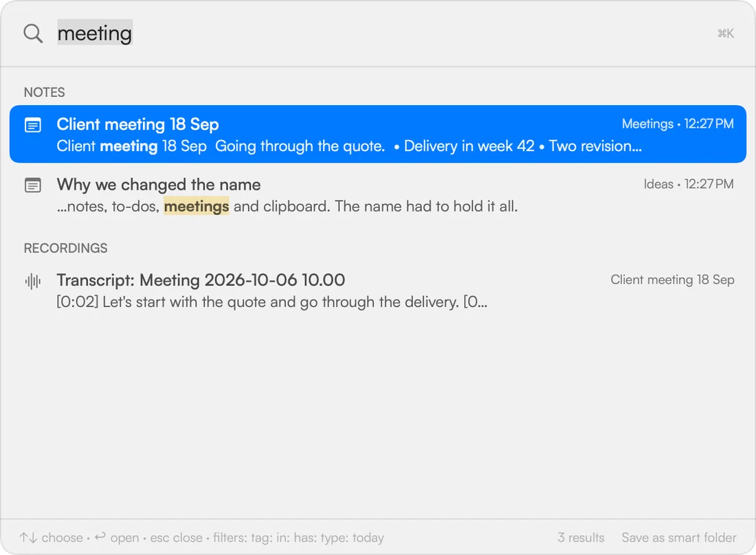Click the ⌘K shortcut hint
The width and height of the screenshot is (756, 555).
tap(726, 33)
